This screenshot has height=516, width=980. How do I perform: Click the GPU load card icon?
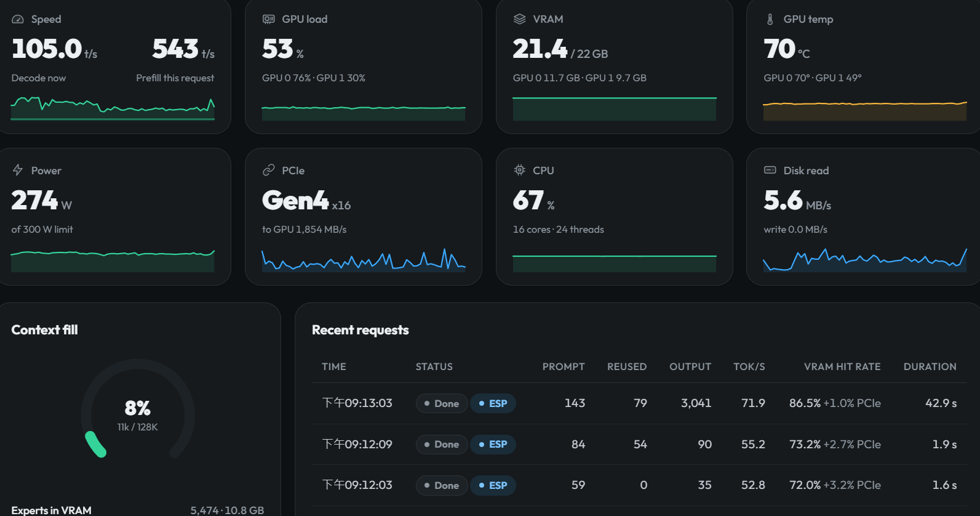pos(269,19)
